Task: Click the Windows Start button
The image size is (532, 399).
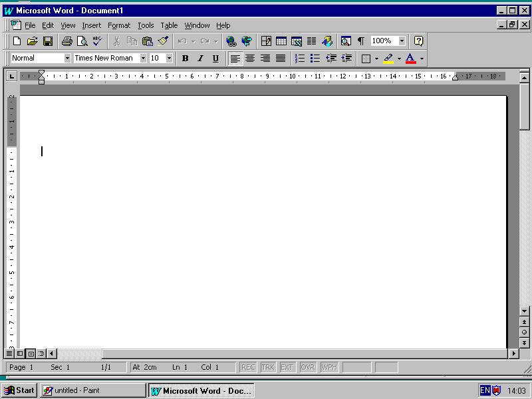Action: click(19, 390)
